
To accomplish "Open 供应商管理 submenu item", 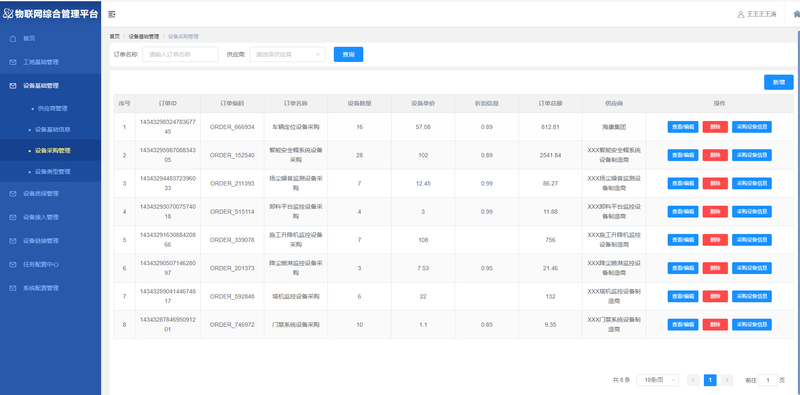I will (51, 108).
